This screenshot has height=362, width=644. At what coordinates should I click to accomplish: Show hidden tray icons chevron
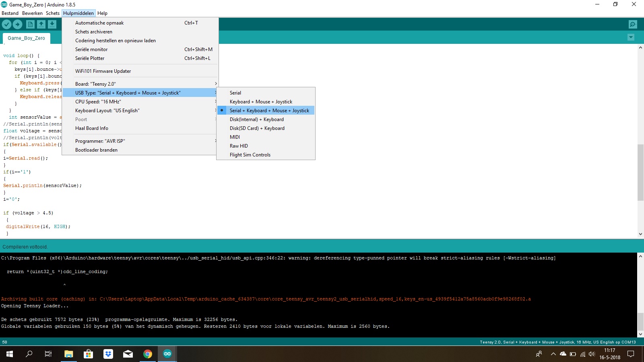click(x=553, y=354)
